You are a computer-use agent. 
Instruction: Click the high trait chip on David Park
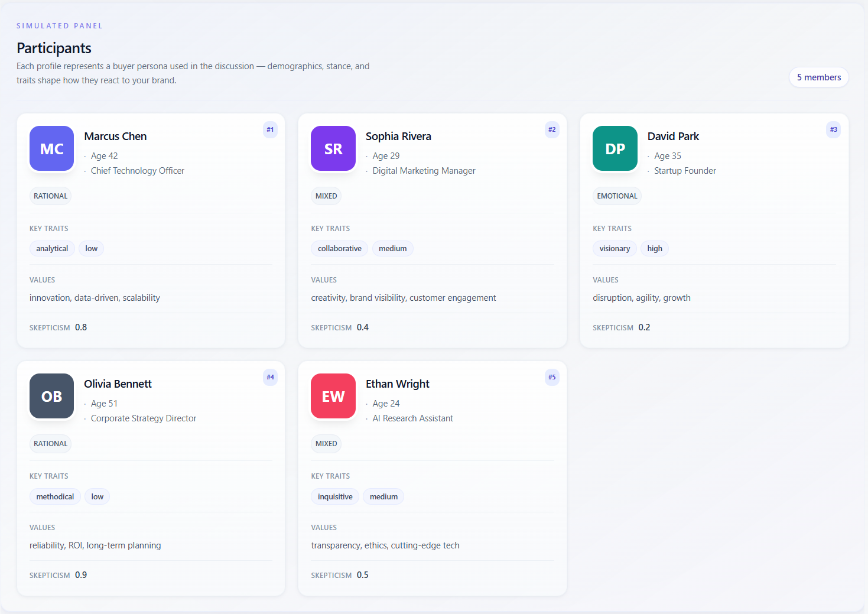click(x=655, y=249)
